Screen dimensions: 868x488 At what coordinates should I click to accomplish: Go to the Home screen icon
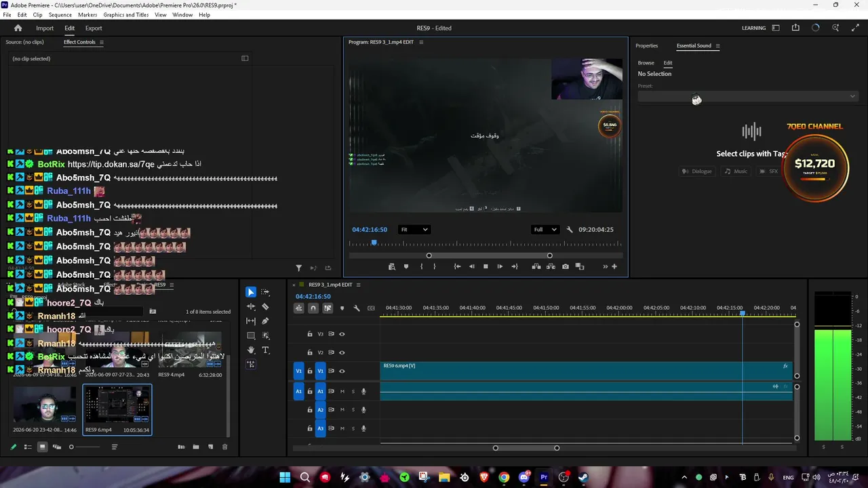coord(18,28)
